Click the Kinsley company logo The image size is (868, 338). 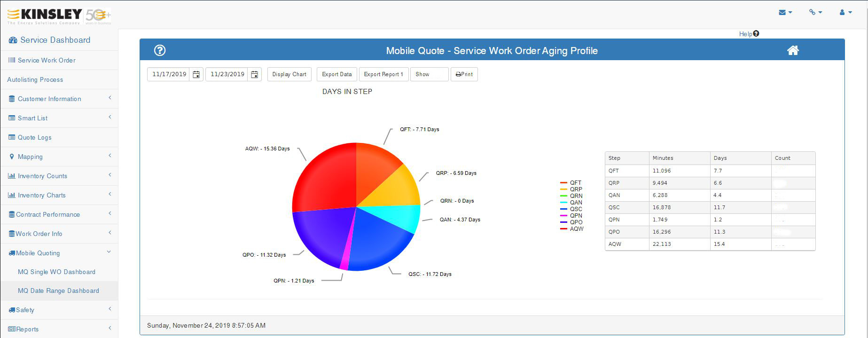coord(59,16)
